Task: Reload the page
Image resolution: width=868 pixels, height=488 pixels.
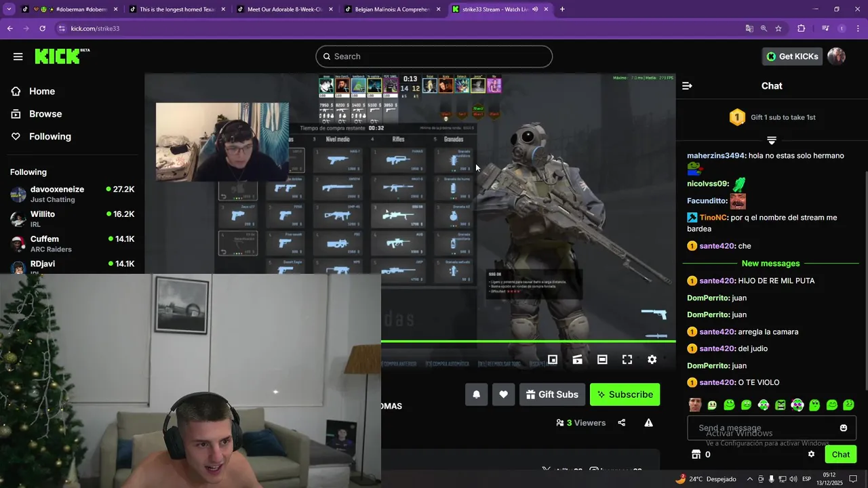Action: click(42, 28)
